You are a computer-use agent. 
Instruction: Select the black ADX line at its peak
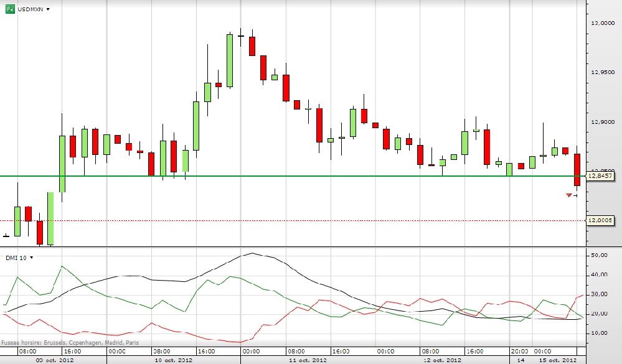click(x=251, y=253)
